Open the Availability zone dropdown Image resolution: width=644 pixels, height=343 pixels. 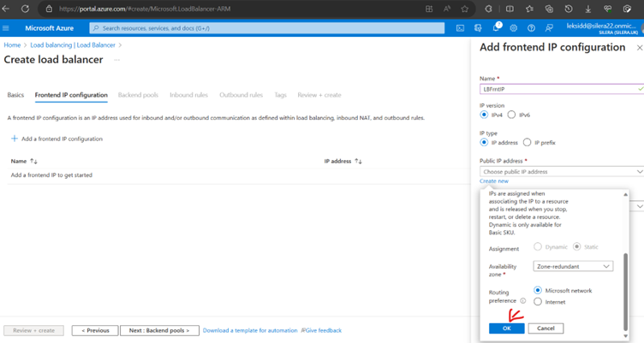pyautogui.click(x=573, y=267)
